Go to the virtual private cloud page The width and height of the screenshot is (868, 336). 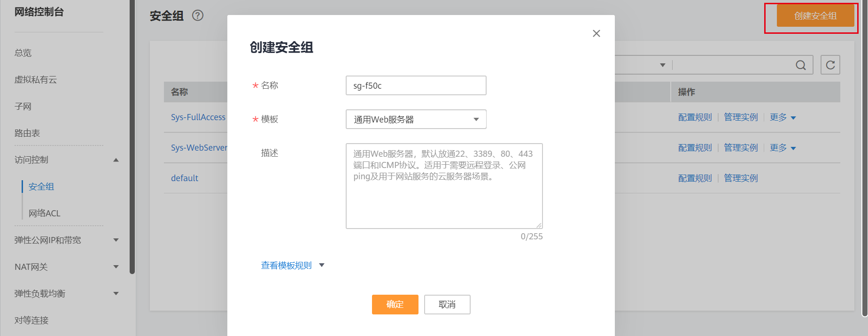[36, 80]
